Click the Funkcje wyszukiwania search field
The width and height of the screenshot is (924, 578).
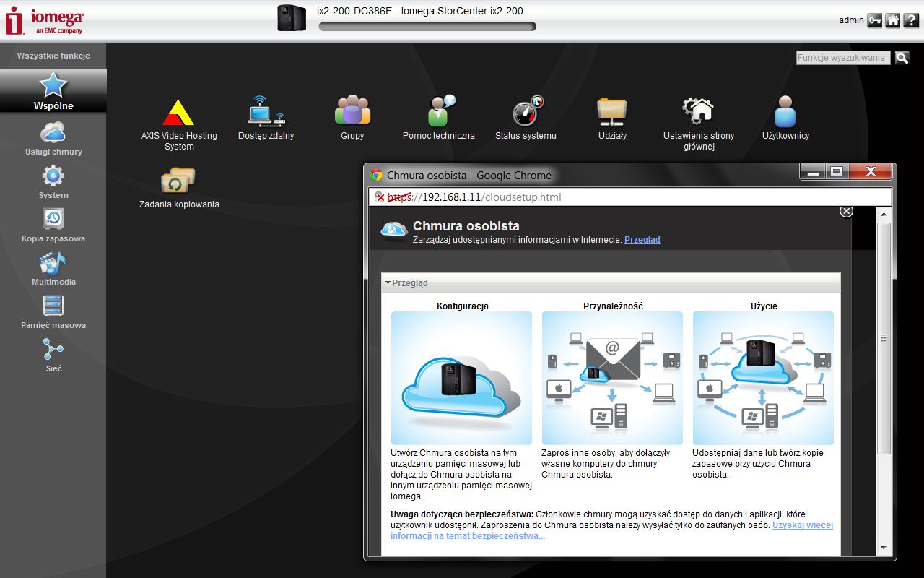click(x=843, y=58)
